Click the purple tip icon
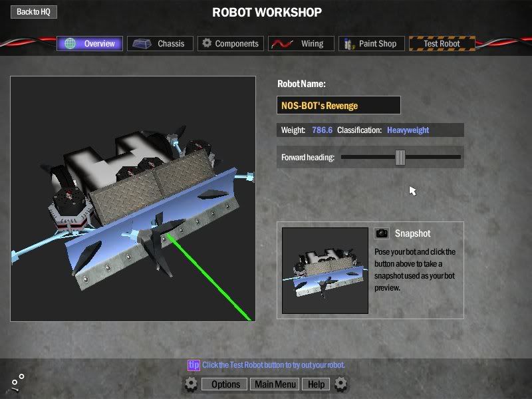This screenshot has width=532, height=399. click(x=194, y=365)
